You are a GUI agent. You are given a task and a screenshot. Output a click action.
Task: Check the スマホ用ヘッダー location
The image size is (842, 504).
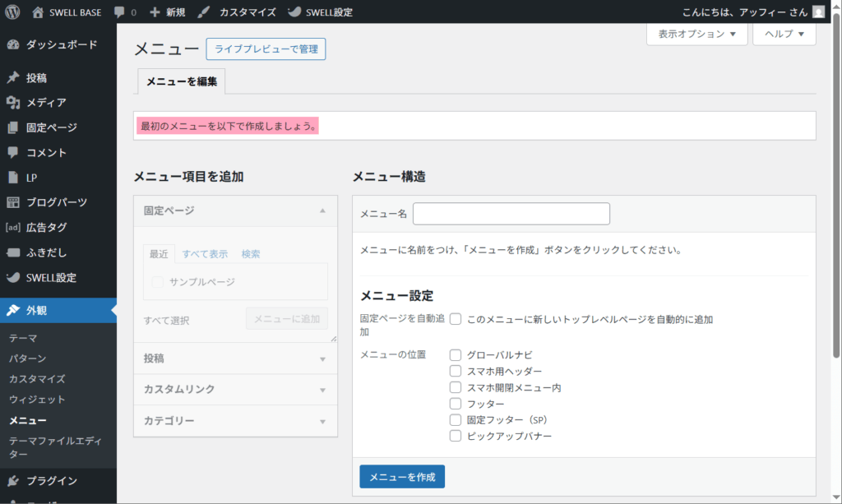pos(456,371)
